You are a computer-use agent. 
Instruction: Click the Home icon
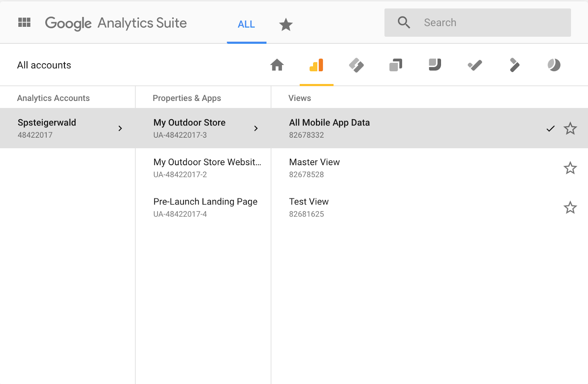pyautogui.click(x=277, y=65)
